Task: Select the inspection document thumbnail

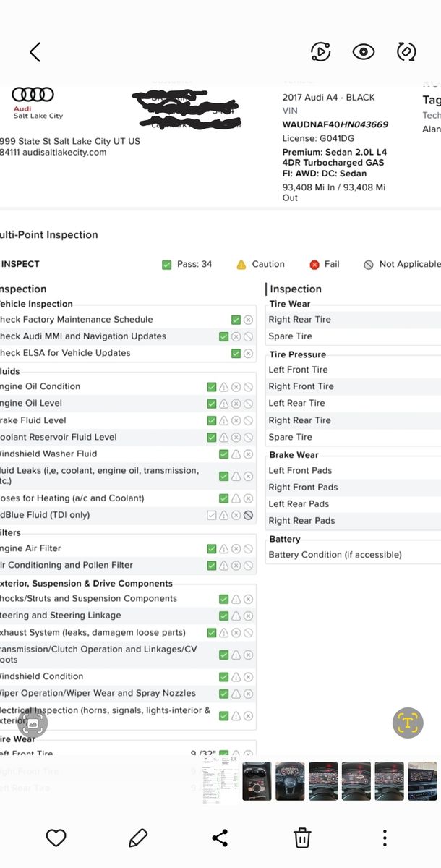Action: [x=220, y=781]
